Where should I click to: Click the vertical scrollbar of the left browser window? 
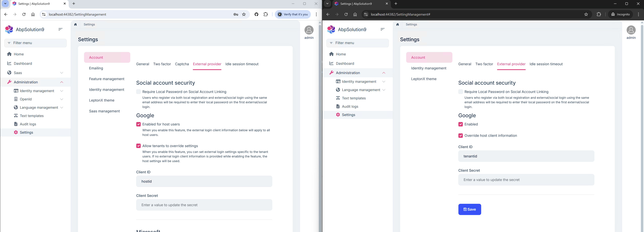[x=320, y=125]
